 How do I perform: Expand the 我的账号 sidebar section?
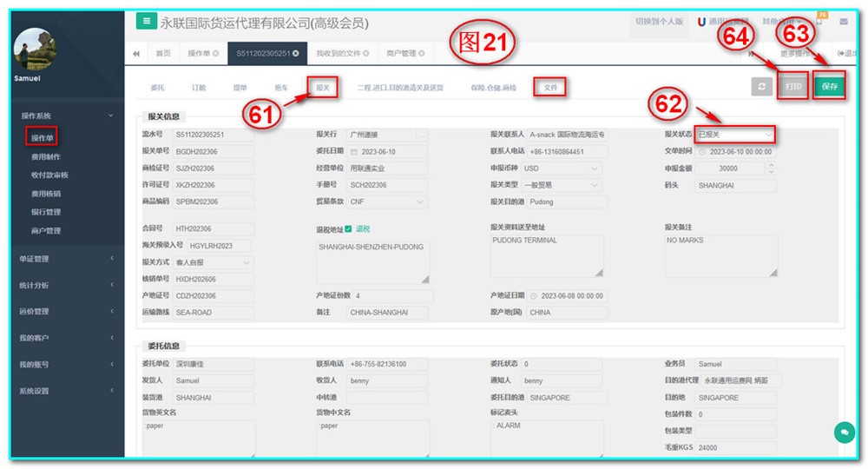(x=68, y=365)
